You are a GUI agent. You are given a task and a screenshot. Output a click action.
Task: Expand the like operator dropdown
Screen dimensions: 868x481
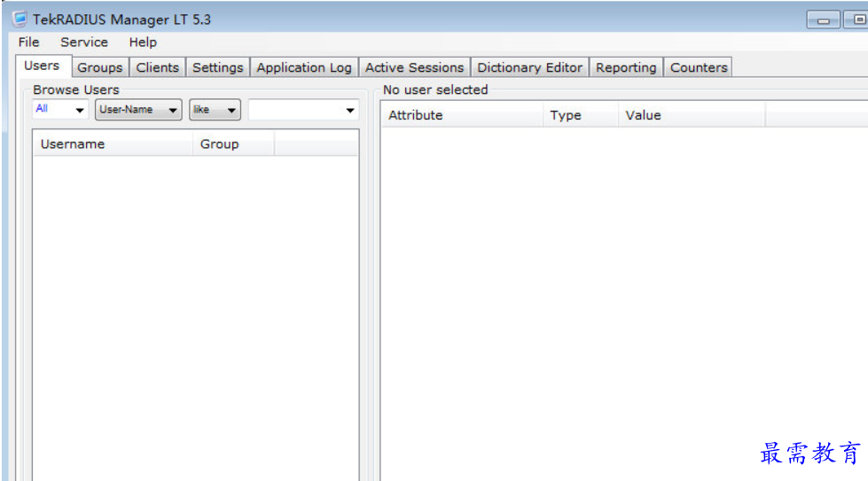pyautogui.click(x=215, y=110)
